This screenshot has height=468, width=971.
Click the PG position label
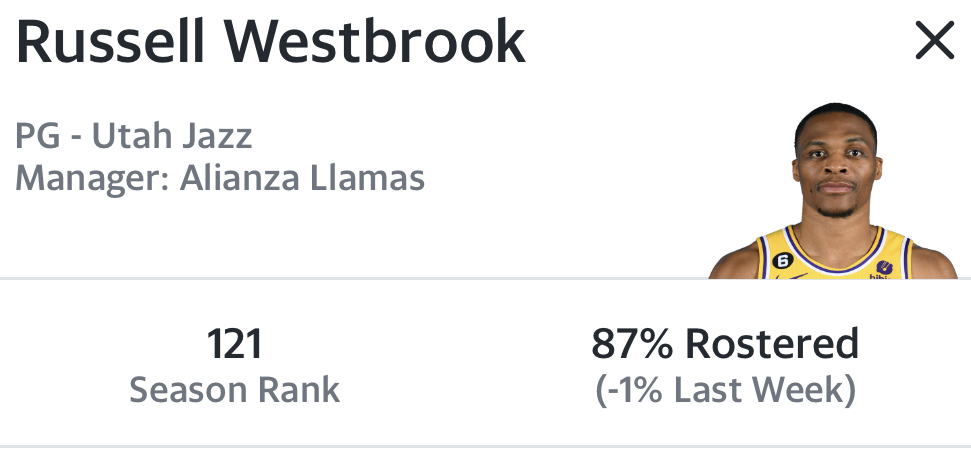(x=38, y=137)
